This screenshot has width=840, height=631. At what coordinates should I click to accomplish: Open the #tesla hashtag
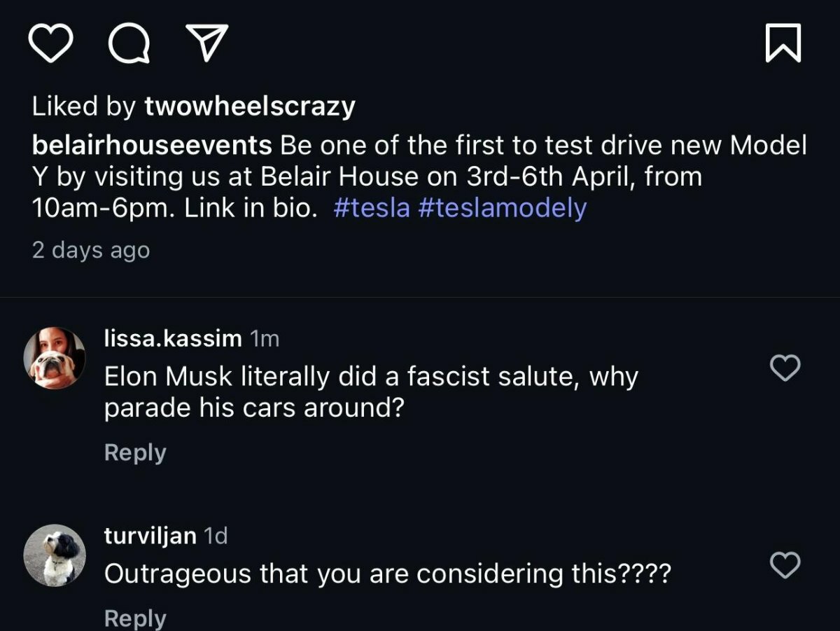[372, 209]
